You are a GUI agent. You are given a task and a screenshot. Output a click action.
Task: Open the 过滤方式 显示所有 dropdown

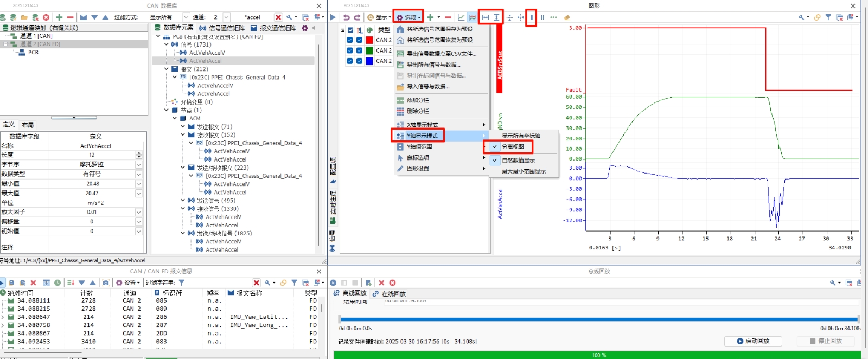click(186, 17)
